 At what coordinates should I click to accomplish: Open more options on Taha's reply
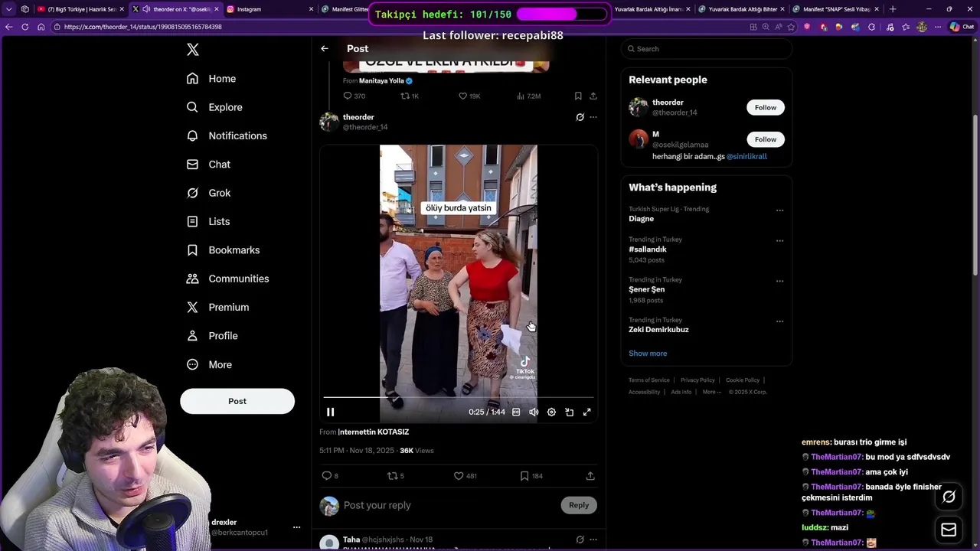[x=593, y=540]
